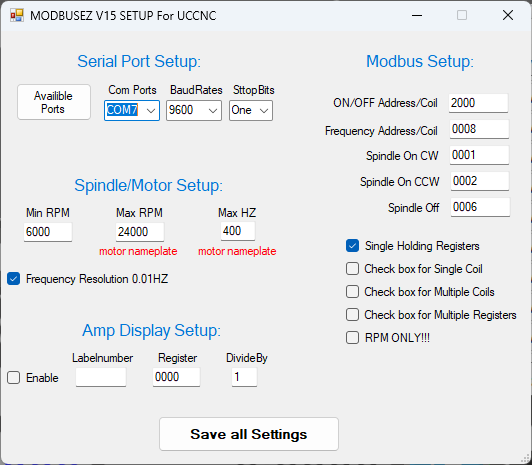Enable Check box for Single Coil
The width and height of the screenshot is (532, 465).
click(353, 269)
